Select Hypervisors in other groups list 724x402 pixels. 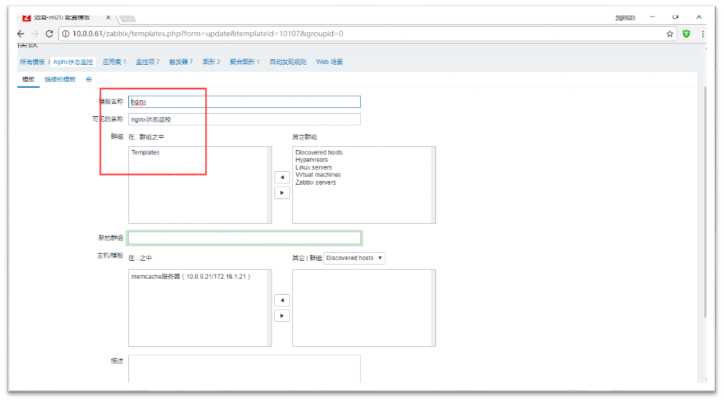click(x=312, y=160)
